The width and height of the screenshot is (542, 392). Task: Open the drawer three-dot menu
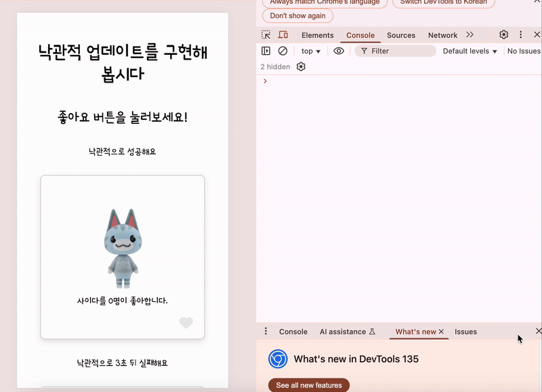point(266,331)
